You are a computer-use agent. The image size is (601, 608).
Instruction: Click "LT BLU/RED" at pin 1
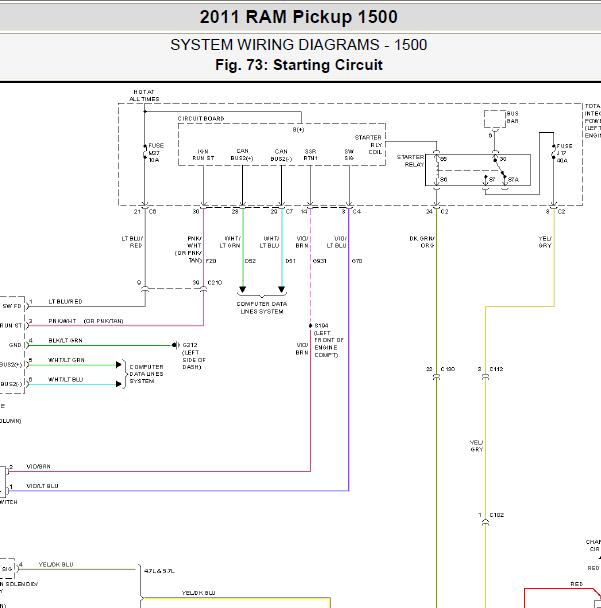point(65,301)
